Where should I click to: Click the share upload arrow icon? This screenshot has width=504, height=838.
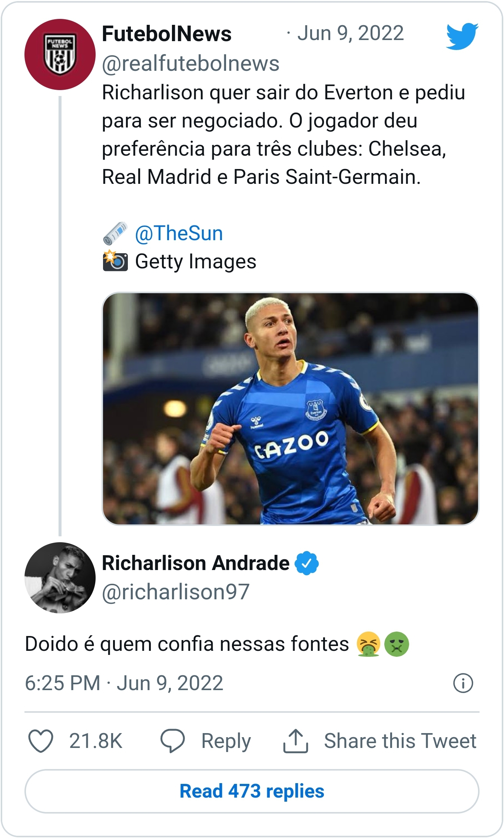(295, 741)
